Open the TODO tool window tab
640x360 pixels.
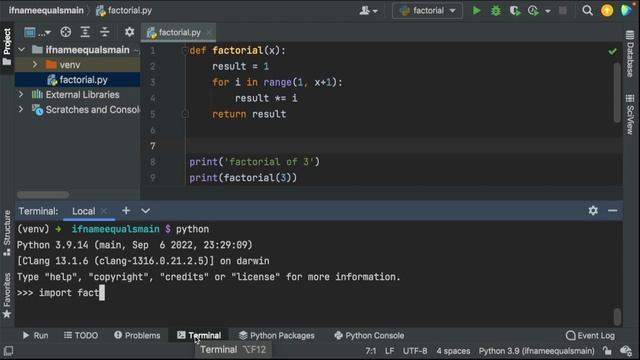81,336
